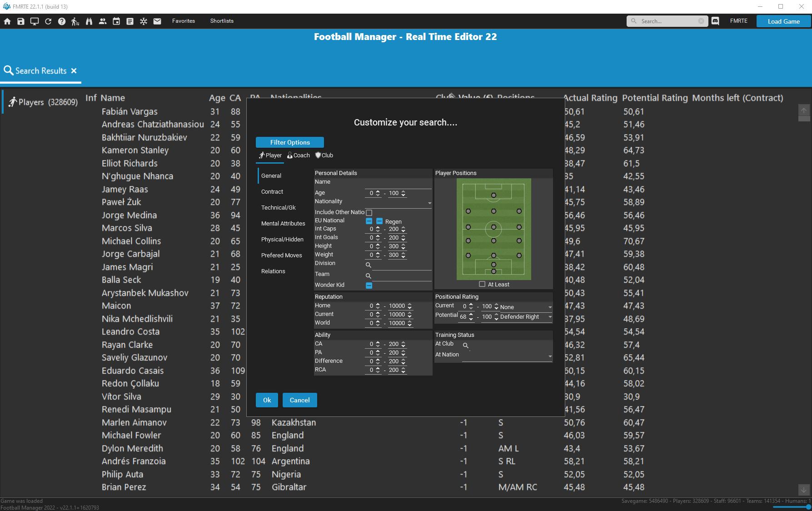Click the Team magnifier search icon
This screenshot has height=511, width=812.
[369, 276]
